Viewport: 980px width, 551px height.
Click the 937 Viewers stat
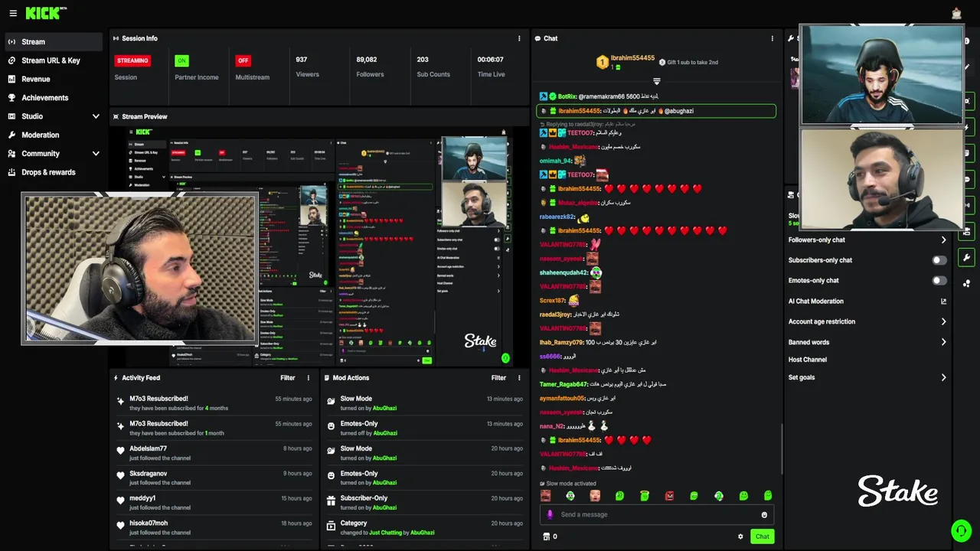point(307,67)
